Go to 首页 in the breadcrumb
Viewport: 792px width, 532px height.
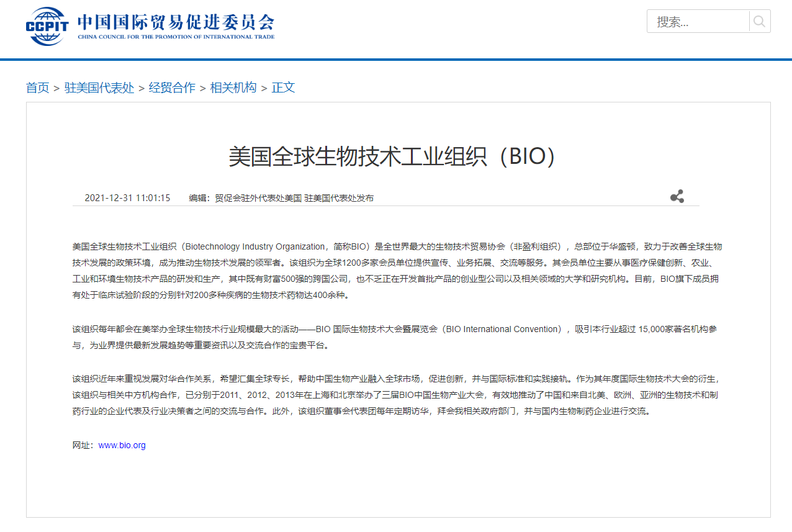tap(37, 88)
